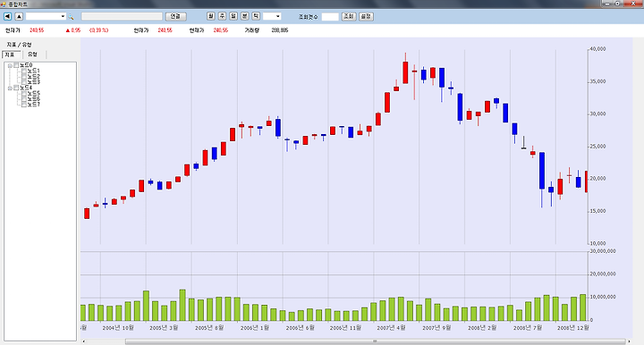Click the 조회 query button

349,16
